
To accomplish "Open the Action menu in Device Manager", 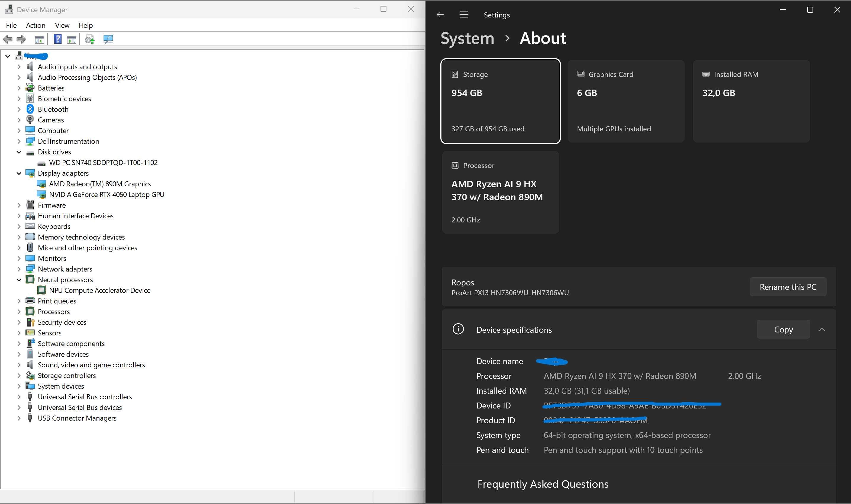I will [36, 25].
